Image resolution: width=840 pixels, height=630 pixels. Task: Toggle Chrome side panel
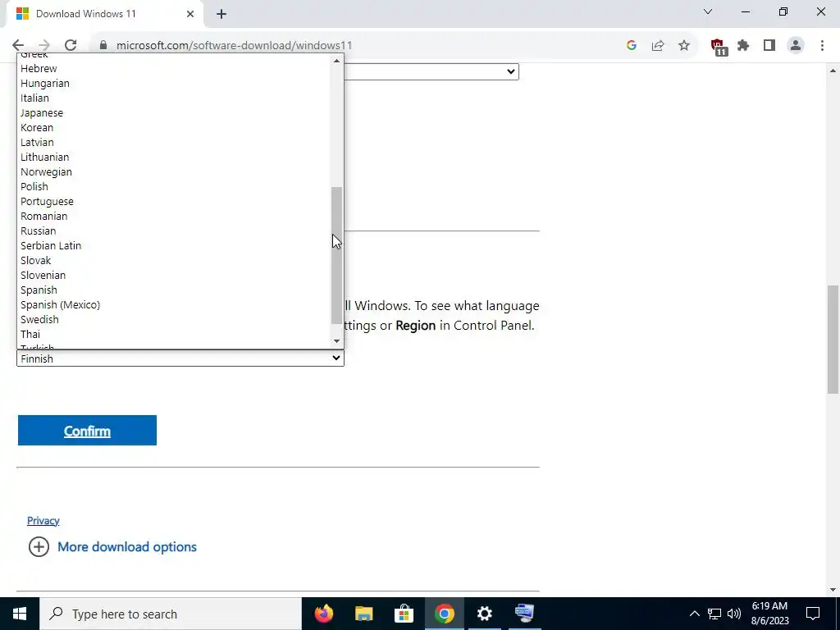pyautogui.click(x=769, y=46)
